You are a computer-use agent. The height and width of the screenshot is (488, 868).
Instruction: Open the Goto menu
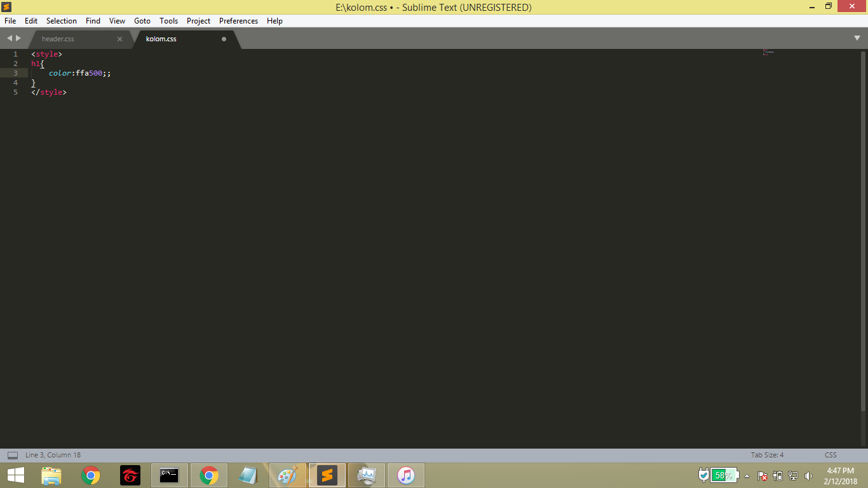[x=142, y=20]
